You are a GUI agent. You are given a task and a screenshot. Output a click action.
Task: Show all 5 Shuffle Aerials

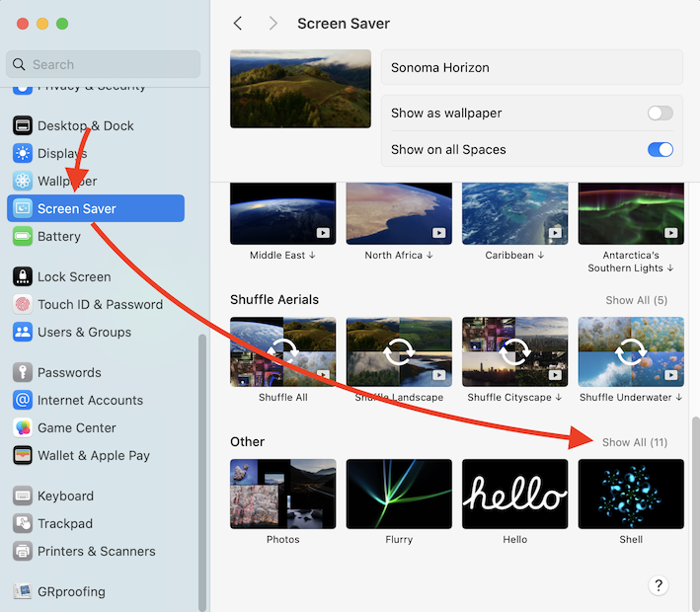[x=636, y=300]
